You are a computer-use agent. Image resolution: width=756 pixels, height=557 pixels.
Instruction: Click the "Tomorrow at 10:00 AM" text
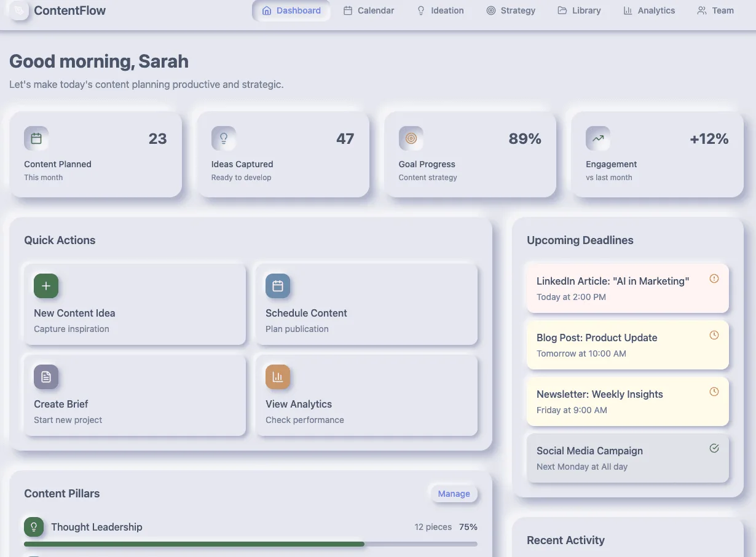click(x=581, y=354)
